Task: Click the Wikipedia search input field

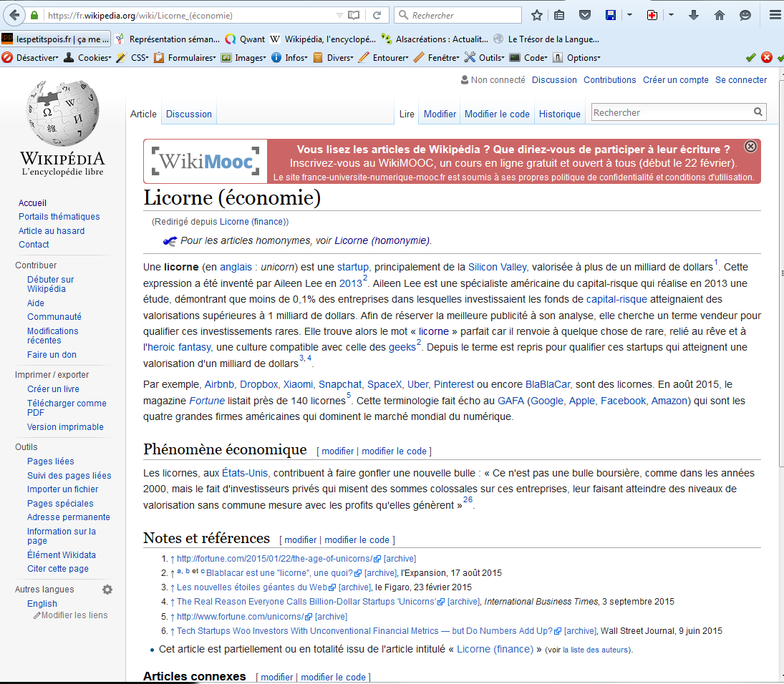Action: 671,112
